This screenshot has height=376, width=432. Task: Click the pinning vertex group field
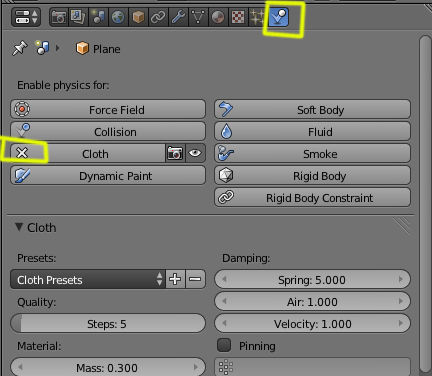312,367
